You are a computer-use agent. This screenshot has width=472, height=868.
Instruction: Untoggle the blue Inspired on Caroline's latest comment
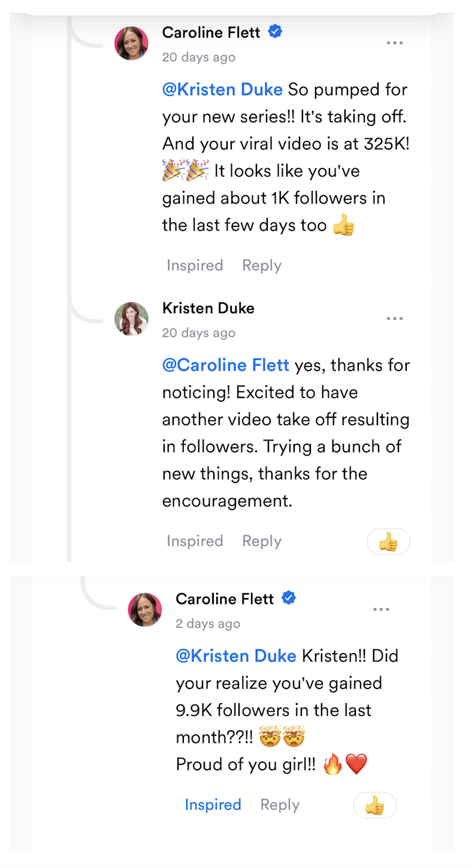pyautogui.click(x=213, y=805)
